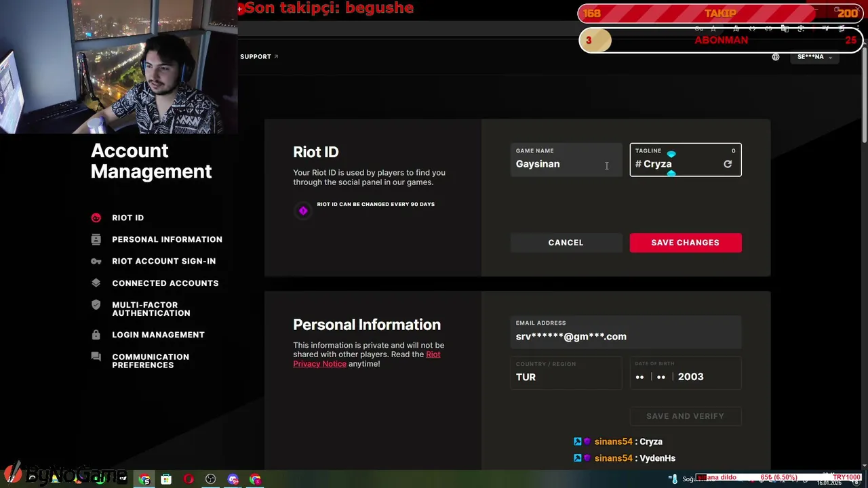Click the Save and Verify button
The image size is (868, 488).
(x=686, y=416)
